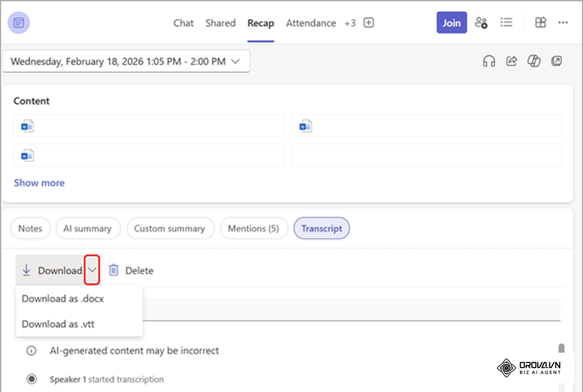Click the share recap icon

click(512, 61)
